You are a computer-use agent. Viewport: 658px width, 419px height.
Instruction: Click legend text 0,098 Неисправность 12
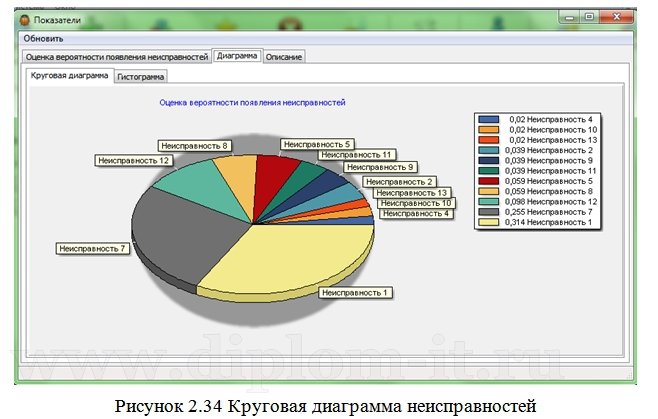551,202
